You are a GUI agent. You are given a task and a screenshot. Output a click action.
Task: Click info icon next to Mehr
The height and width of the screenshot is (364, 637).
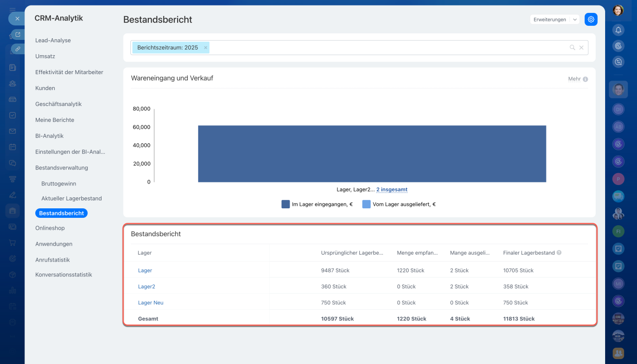click(585, 79)
